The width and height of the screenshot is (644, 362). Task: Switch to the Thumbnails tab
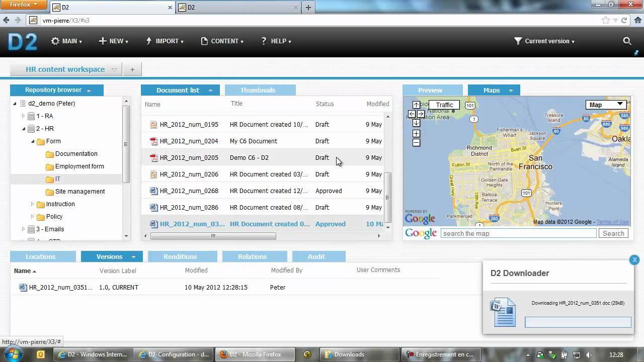[258, 90]
